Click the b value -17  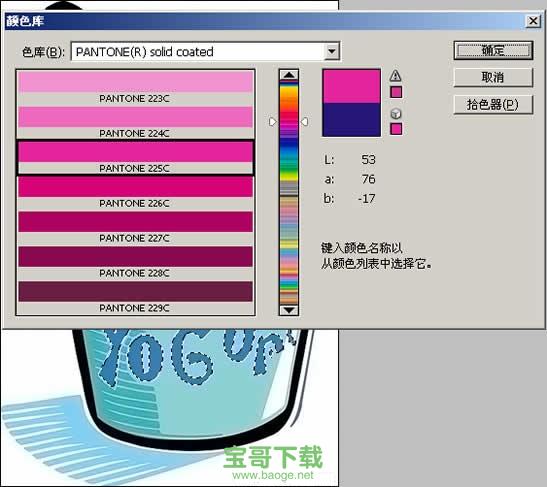(x=366, y=198)
